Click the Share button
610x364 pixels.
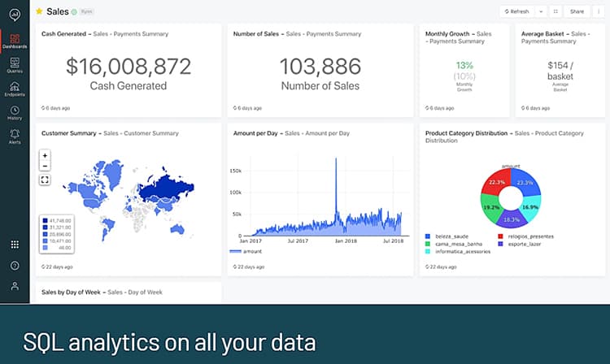click(577, 11)
